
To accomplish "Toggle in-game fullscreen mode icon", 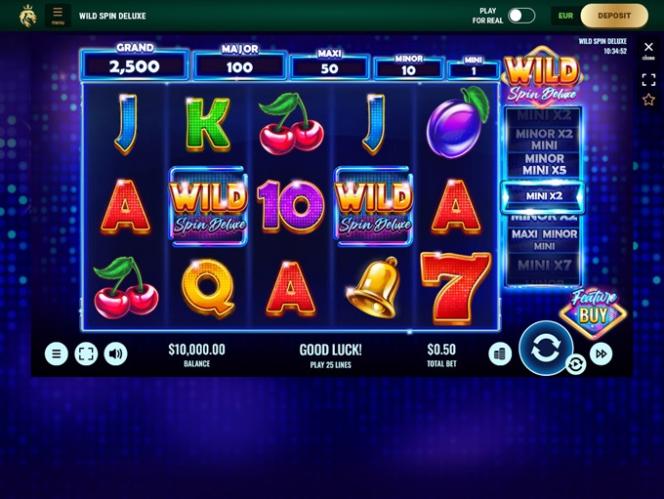I will coord(86,354).
